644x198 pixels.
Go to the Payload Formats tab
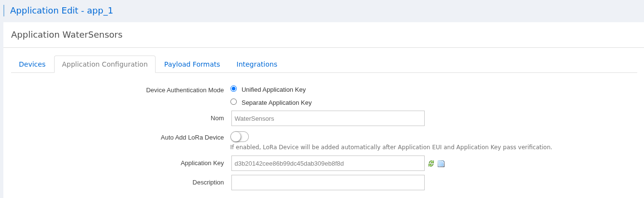[192, 64]
